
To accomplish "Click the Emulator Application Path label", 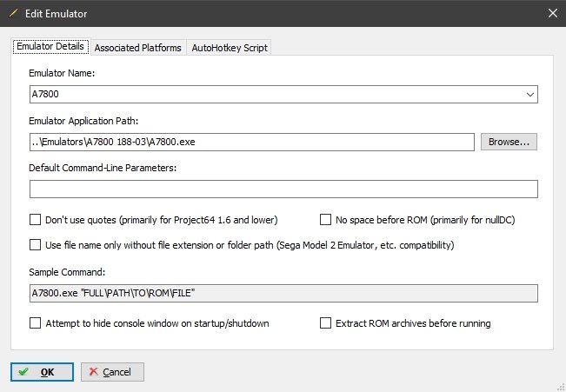I will click(83, 121).
